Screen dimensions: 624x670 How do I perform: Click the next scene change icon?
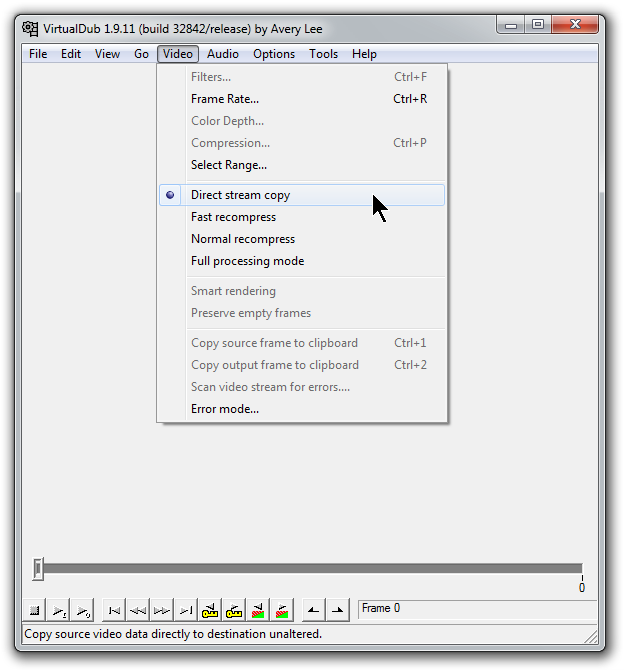282,609
